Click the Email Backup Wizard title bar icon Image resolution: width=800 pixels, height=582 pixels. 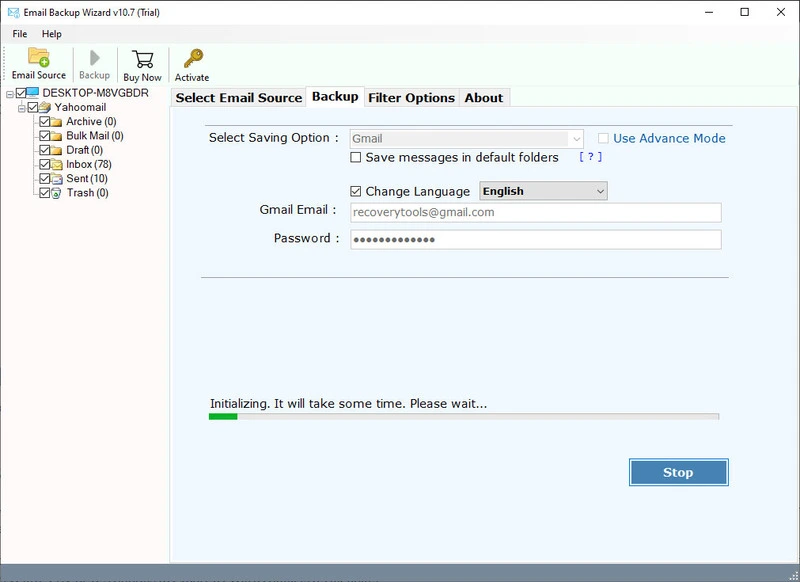[12, 12]
